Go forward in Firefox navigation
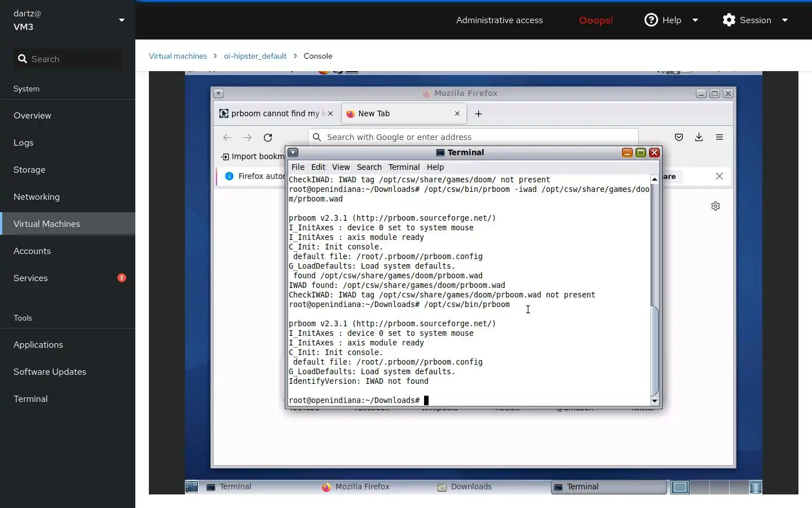The width and height of the screenshot is (812, 508). point(248,137)
